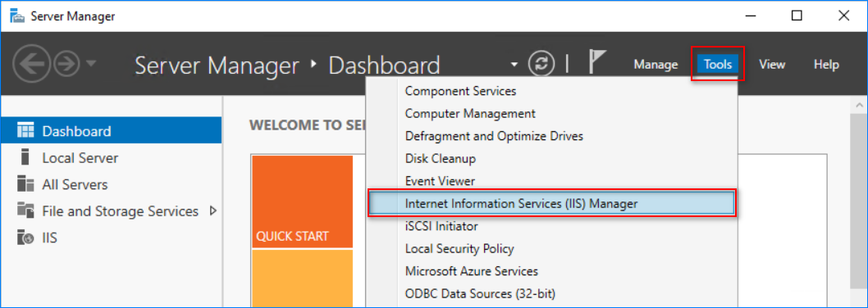Image resolution: width=868 pixels, height=308 pixels.
Task: Open ODBC Data Sources (32-bit)
Action: [x=551, y=293]
